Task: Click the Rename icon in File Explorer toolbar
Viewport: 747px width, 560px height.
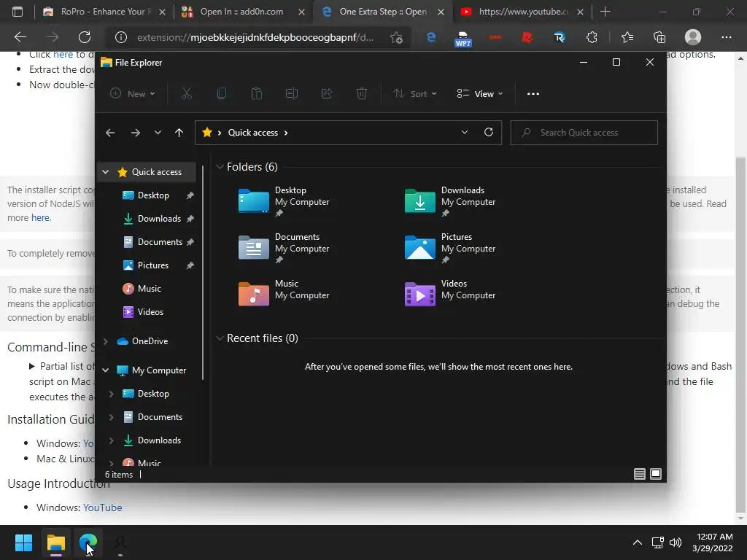Action: pyautogui.click(x=292, y=94)
